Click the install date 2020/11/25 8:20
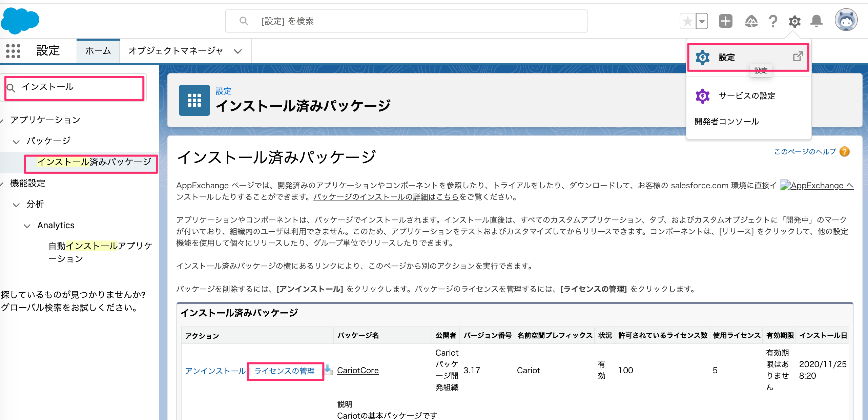 [823, 370]
